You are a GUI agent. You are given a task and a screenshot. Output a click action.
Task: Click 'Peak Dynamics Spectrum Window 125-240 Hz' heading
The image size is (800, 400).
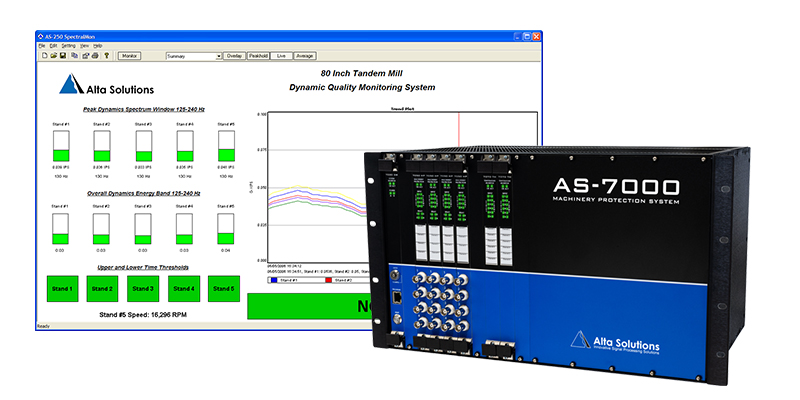pyautogui.click(x=144, y=109)
